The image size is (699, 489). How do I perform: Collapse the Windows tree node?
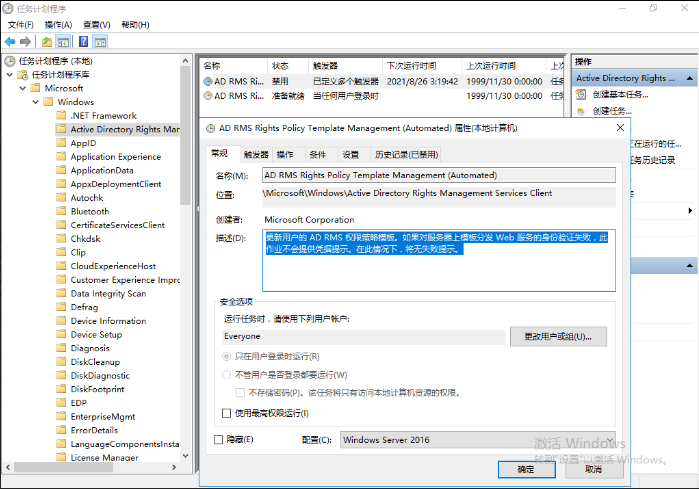36,102
